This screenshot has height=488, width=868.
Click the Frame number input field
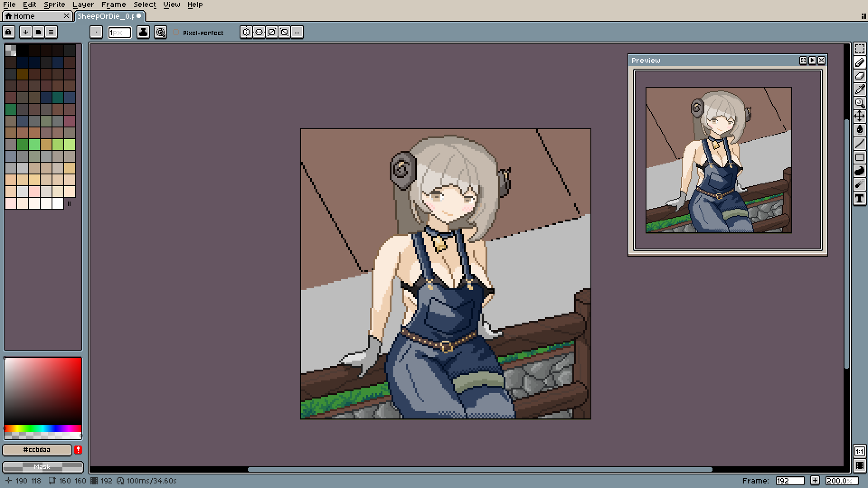coord(789,481)
